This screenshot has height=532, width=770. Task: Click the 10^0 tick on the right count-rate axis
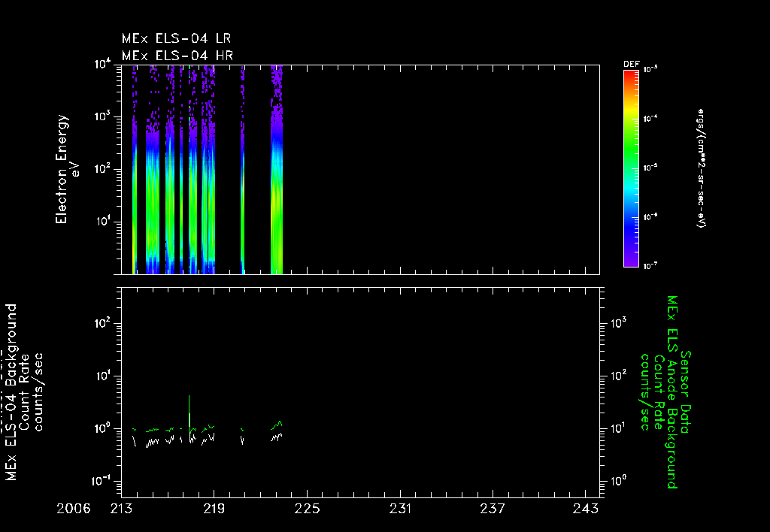point(620,481)
